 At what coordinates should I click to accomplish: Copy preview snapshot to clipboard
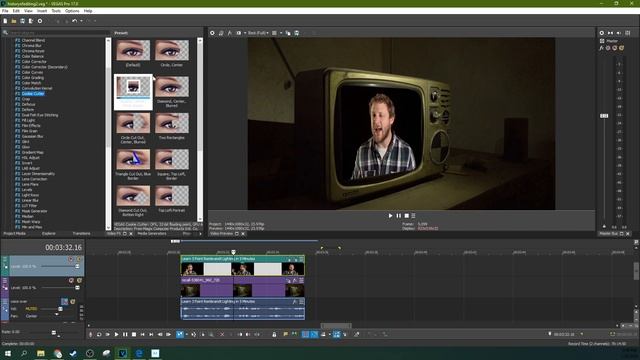click(288, 33)
